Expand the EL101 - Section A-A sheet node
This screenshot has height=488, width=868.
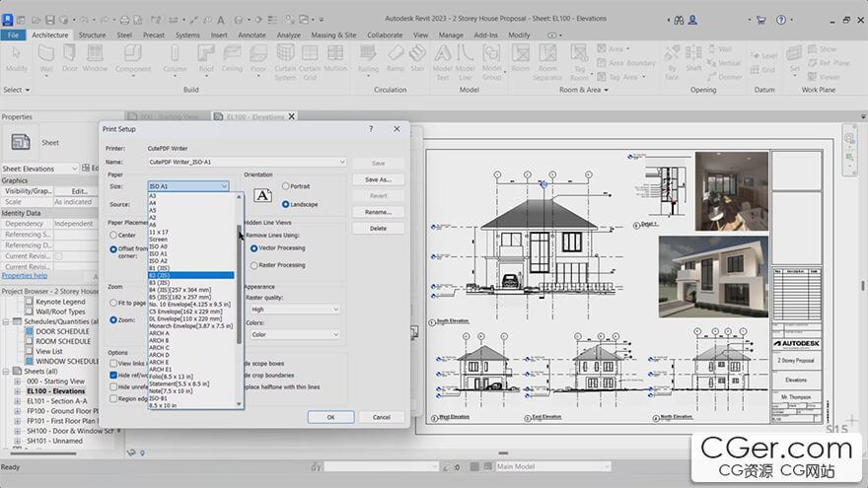(17, 401)
